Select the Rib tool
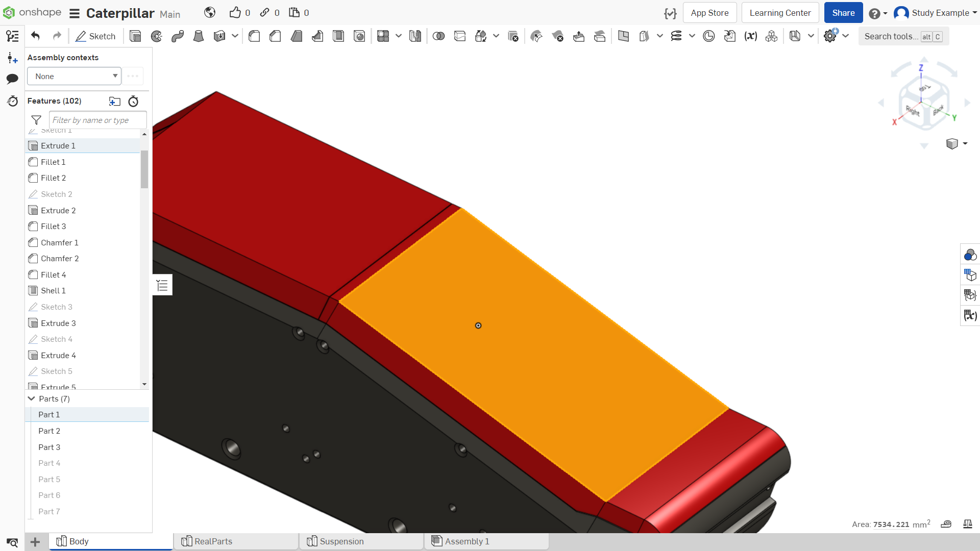Viewport: 980px width, 551px height. (x=317, y=36)
